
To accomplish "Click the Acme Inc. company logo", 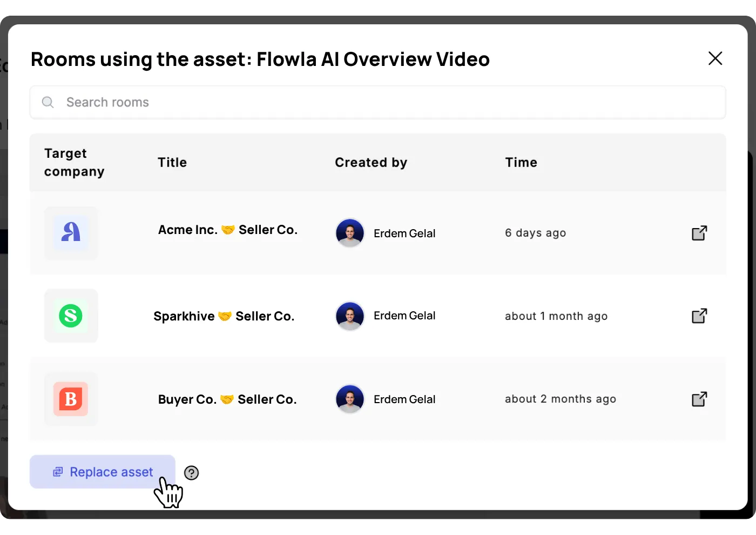I will (71, 233).
